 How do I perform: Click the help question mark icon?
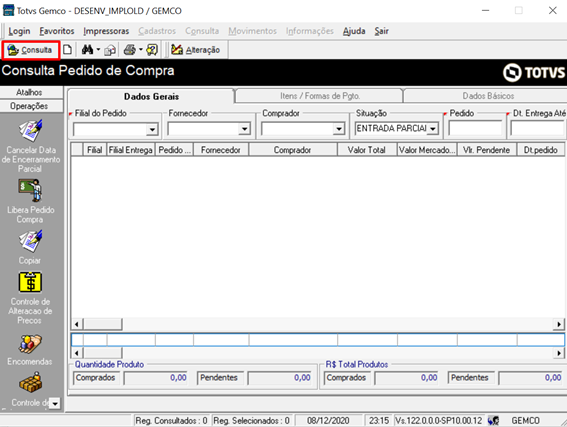152,50
